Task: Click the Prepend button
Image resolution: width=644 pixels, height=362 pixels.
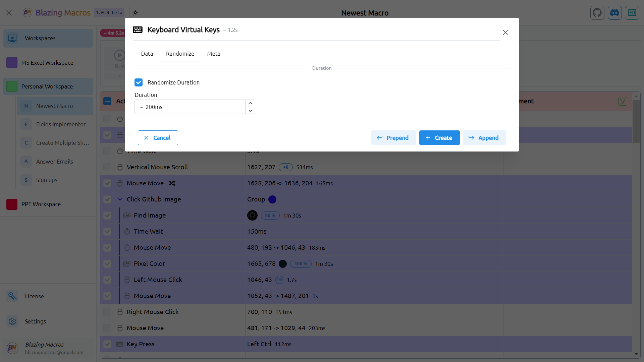Action: (393, 138)
